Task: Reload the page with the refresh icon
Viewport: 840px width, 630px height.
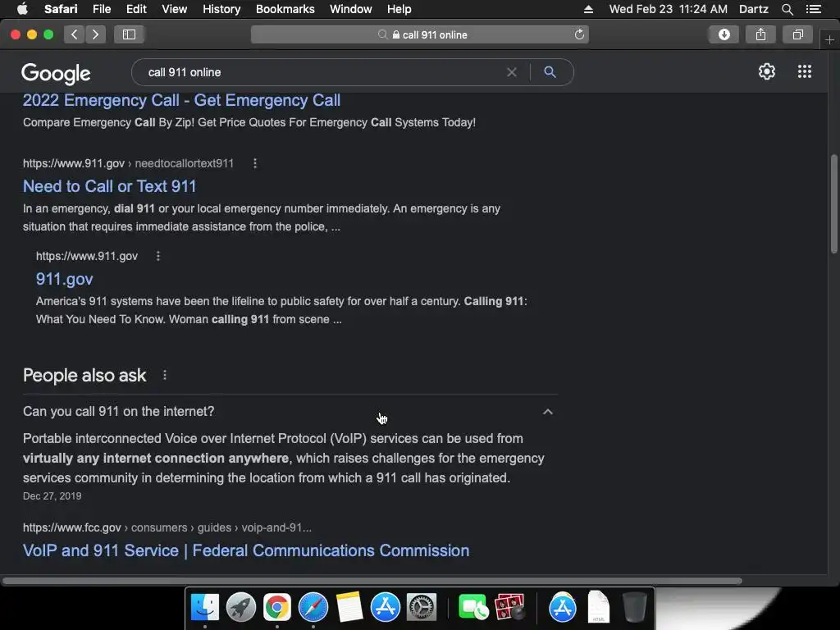Action: point(579,34)
